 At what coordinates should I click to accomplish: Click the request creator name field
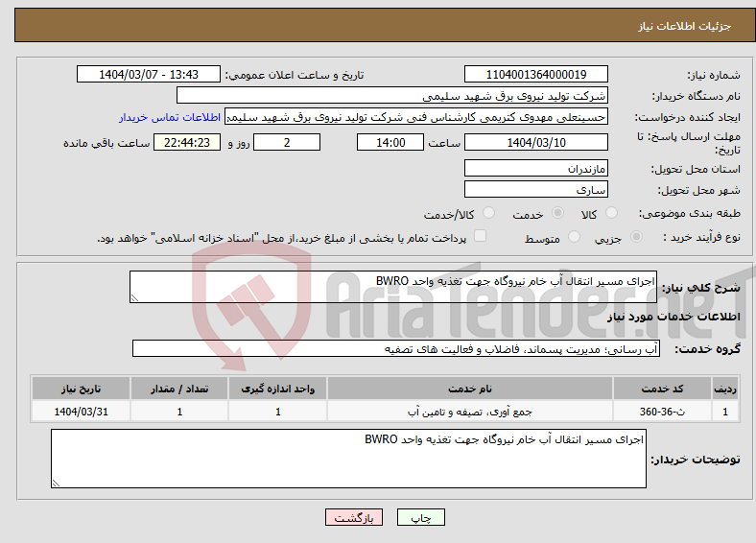click(416, 117)
